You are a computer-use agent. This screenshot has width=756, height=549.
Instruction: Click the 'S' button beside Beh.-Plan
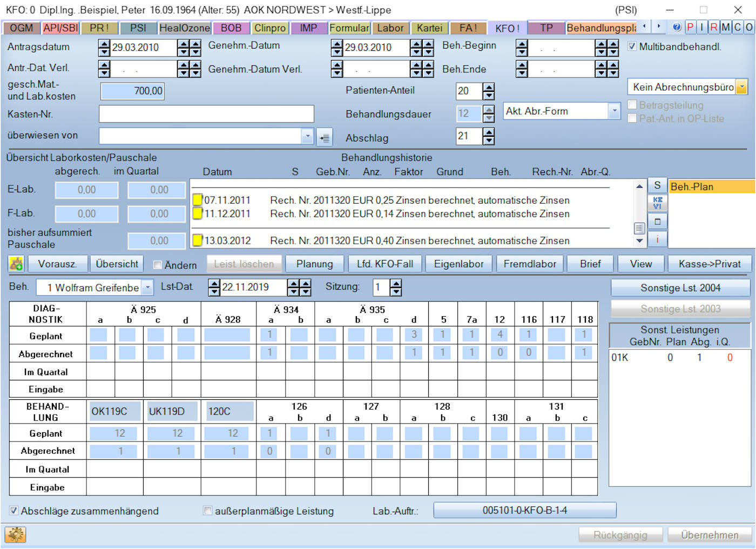pos(657,186)
